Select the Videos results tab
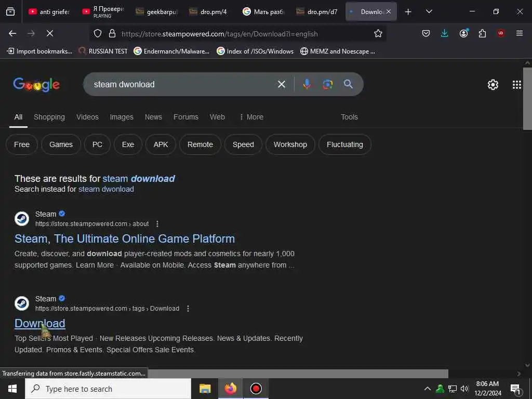 tap(87, 117)
